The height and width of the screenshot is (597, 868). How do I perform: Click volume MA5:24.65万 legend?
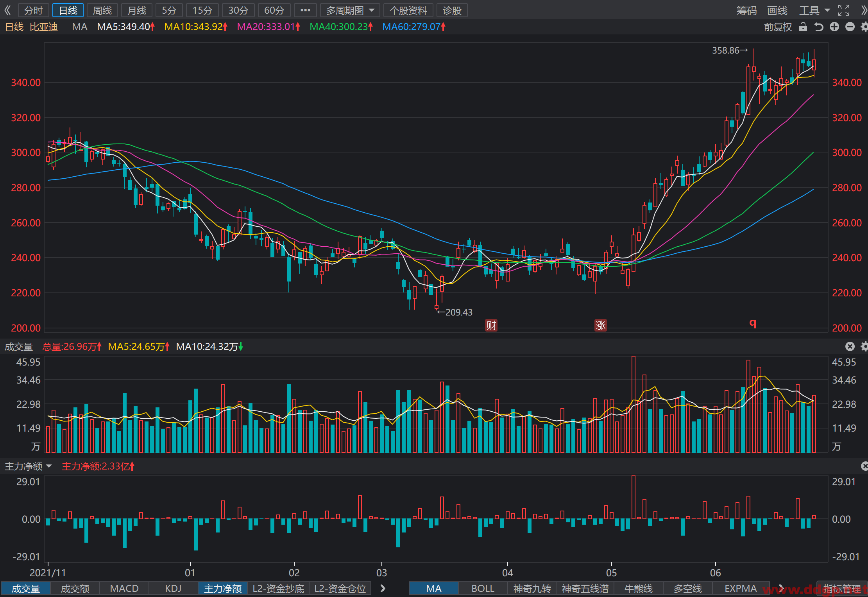[x=139, y=346]
